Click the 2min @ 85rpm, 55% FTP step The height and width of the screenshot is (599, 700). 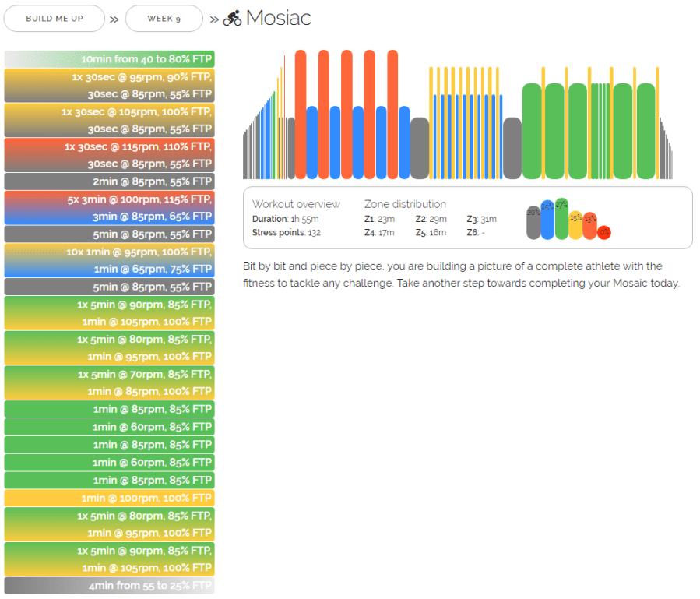(109, 181)
